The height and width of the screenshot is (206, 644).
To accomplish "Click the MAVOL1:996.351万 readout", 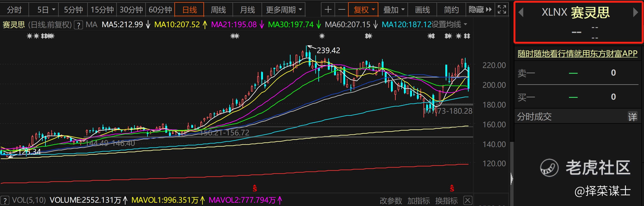I will [165, 200].
